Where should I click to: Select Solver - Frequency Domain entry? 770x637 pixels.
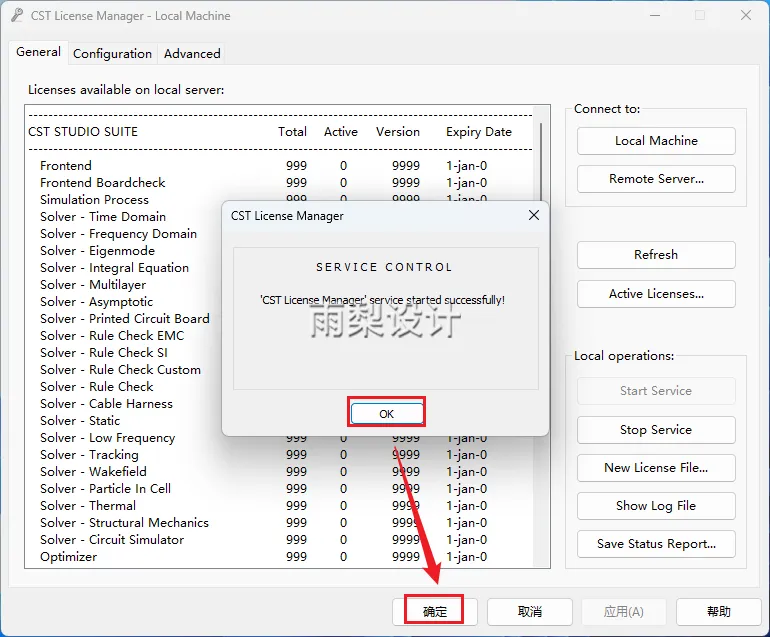point(118,234)
